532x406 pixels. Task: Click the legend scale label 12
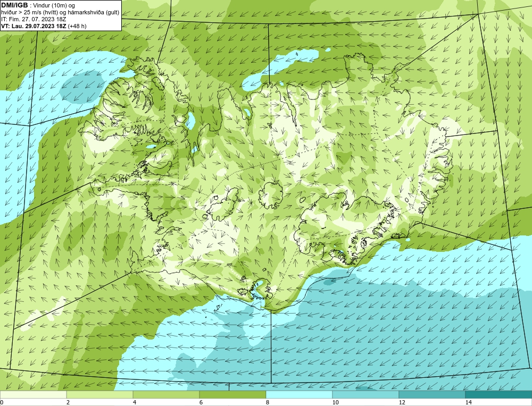pos(402,402)
